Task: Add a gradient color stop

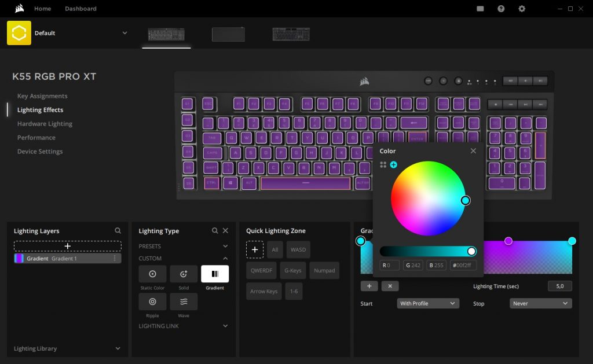Action: click(369, 286)
